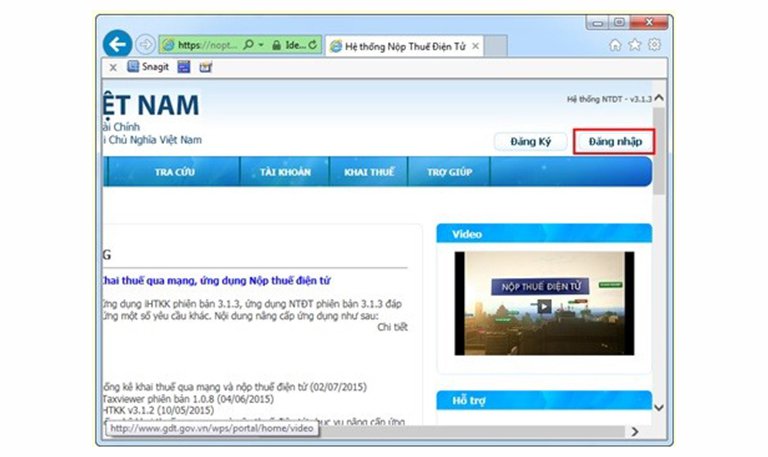Open the TRỢ GIÚP menu
Viewport: 768px width, 457px height.
[x=449, y=172]
